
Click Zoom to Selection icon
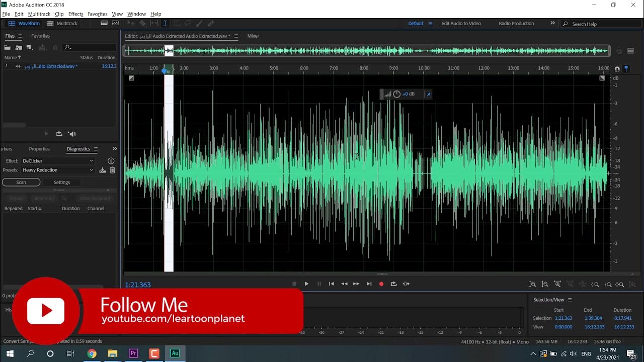point(620,284)
